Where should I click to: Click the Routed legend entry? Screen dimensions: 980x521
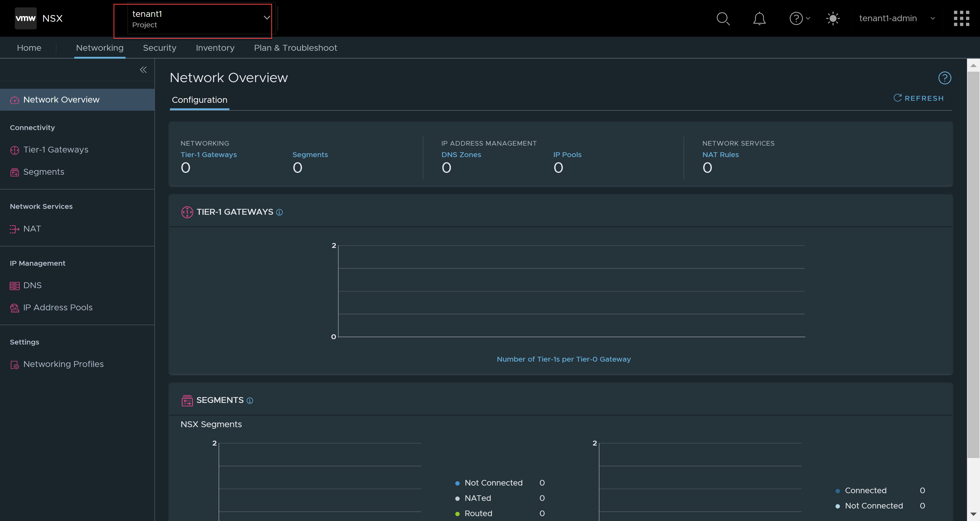point(478,513)
